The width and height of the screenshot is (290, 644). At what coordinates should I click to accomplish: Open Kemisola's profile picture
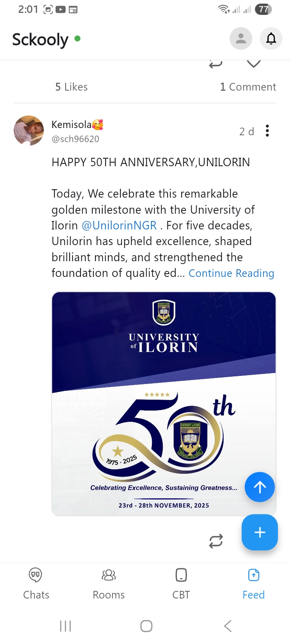pos(29,130)
